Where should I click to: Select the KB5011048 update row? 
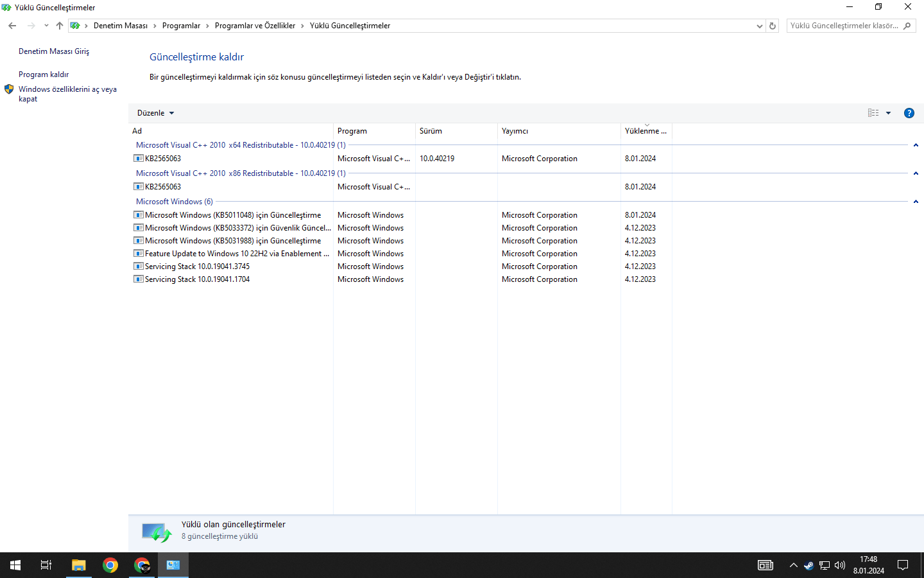[x=402, y=215]
